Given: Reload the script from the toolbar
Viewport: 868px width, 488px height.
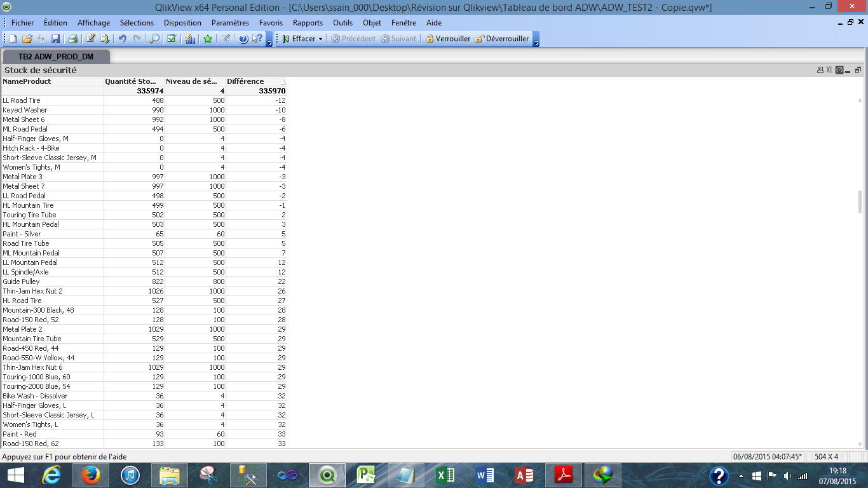Looking at the screenshot, I should click(x=105, y=39).
